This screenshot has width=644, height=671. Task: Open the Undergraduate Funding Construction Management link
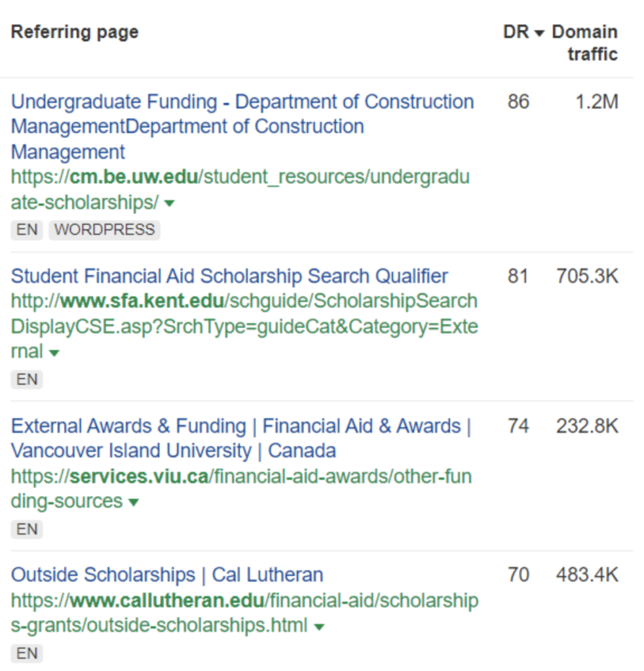242,126
